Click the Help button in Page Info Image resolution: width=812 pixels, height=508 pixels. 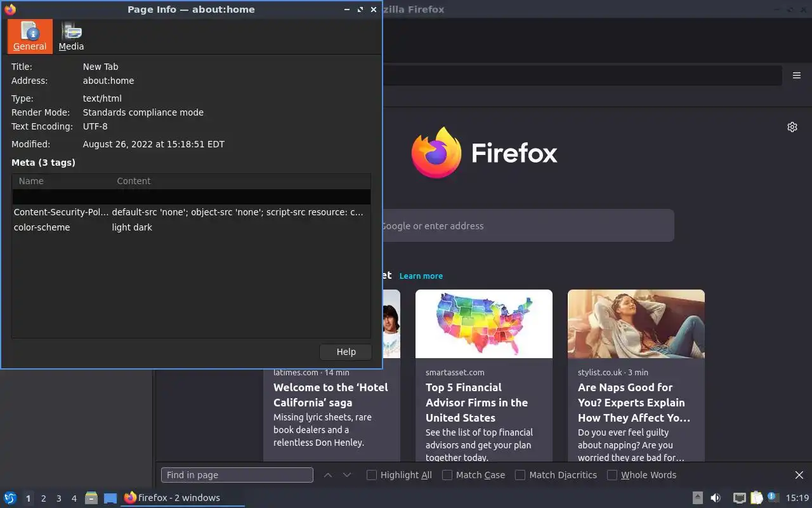346,352
